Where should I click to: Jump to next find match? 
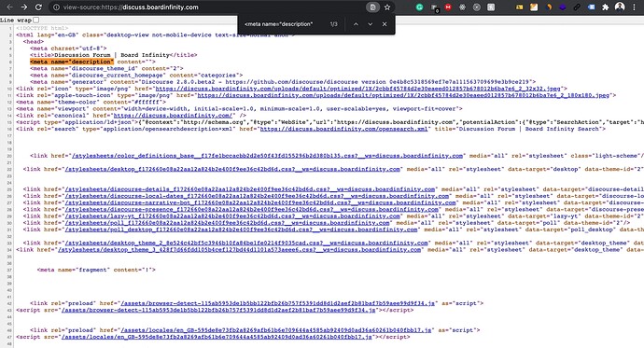[370, 24]
